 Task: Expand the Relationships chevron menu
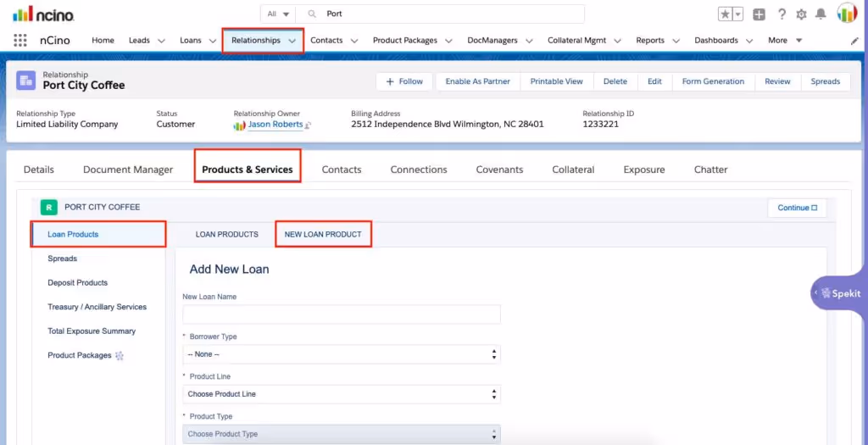[x=292, y=41]
